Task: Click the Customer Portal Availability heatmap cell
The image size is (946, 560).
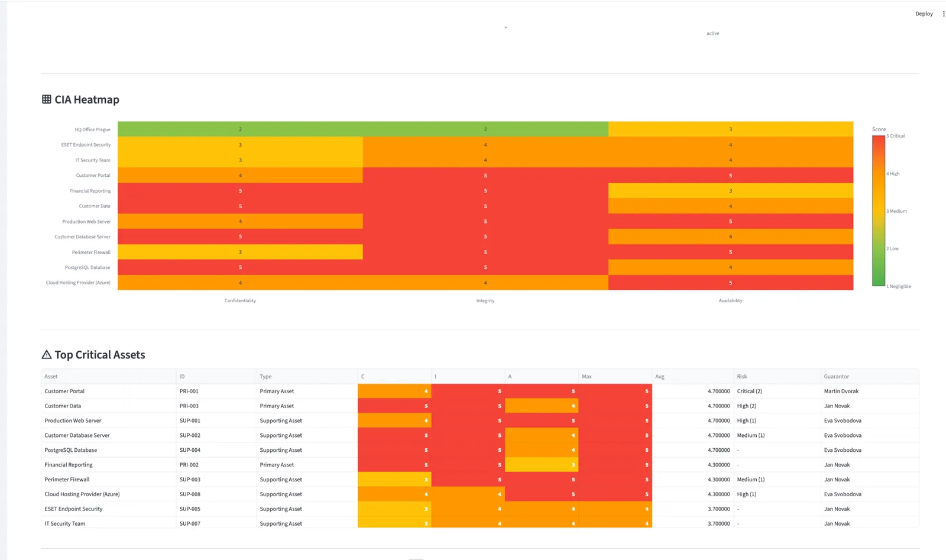Action: pos(731,175)
